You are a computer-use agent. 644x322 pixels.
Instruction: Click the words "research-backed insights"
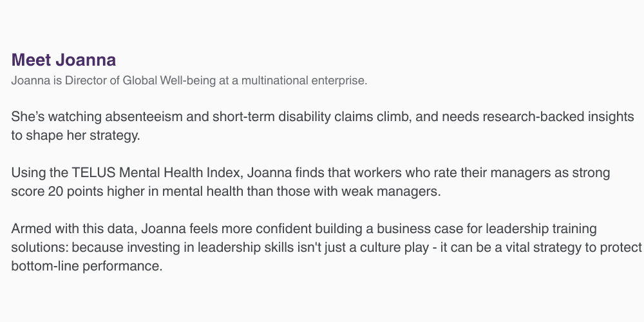pyautogui.click(x=558, y=117)
